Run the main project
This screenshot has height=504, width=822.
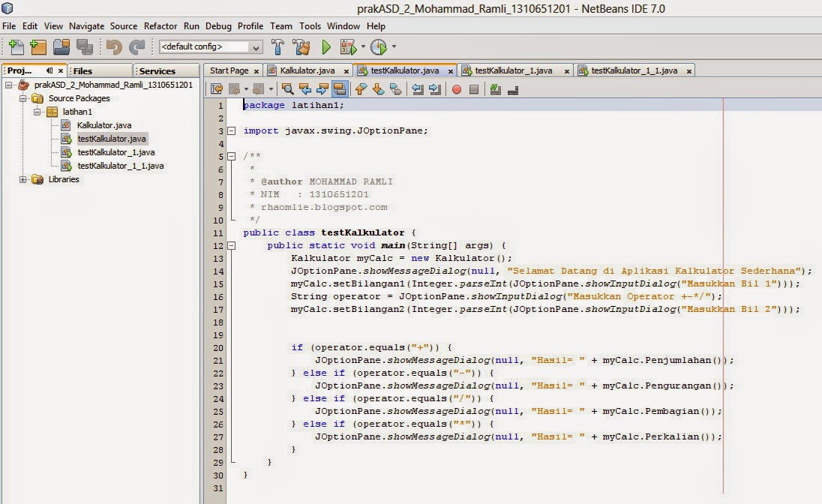(x=325, y=46)
